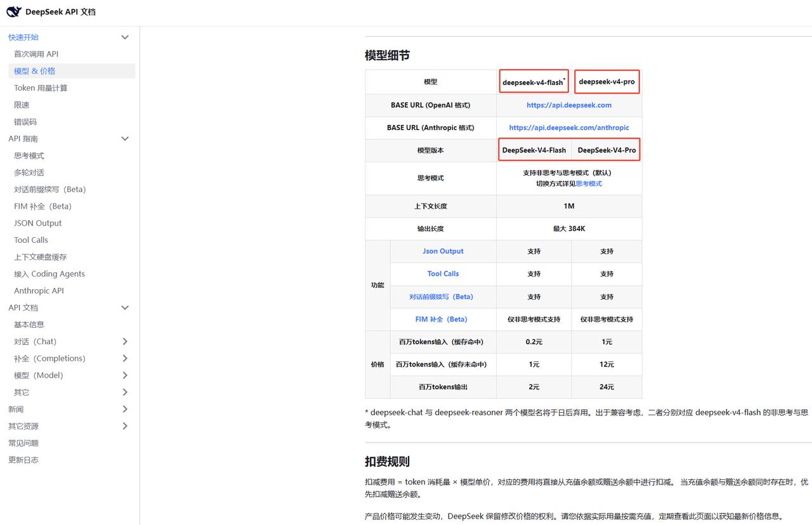The image size is (812, 525).
Task: Collapse the API 指南 sidebar section
Action: tap(125, 138)
